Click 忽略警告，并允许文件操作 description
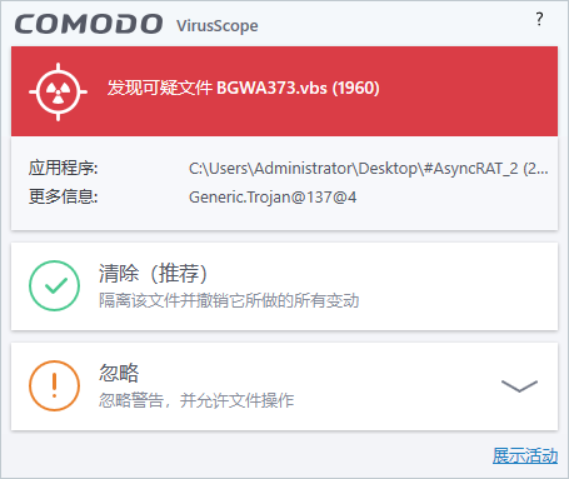 point(196,400)
